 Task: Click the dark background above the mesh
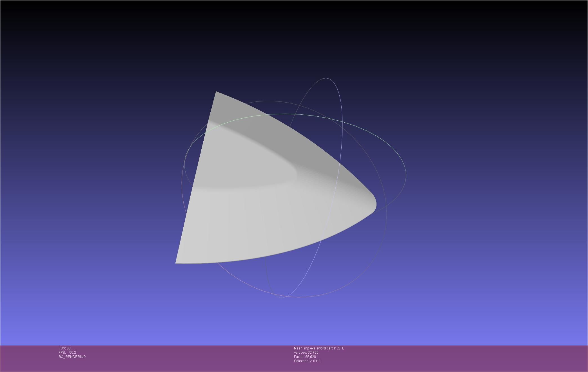pos(282,42)
